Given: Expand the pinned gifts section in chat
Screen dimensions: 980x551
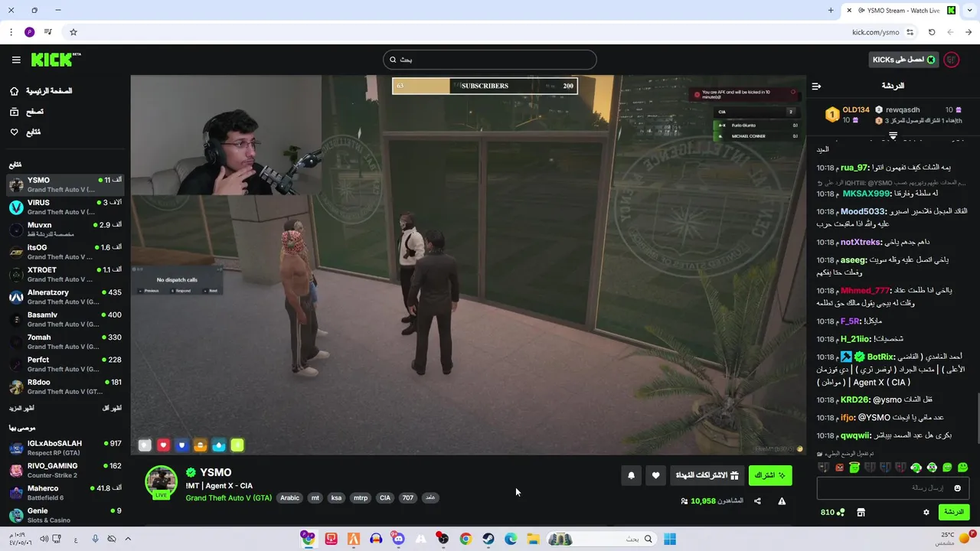Looking at the screenshot, I should point(893,135).
